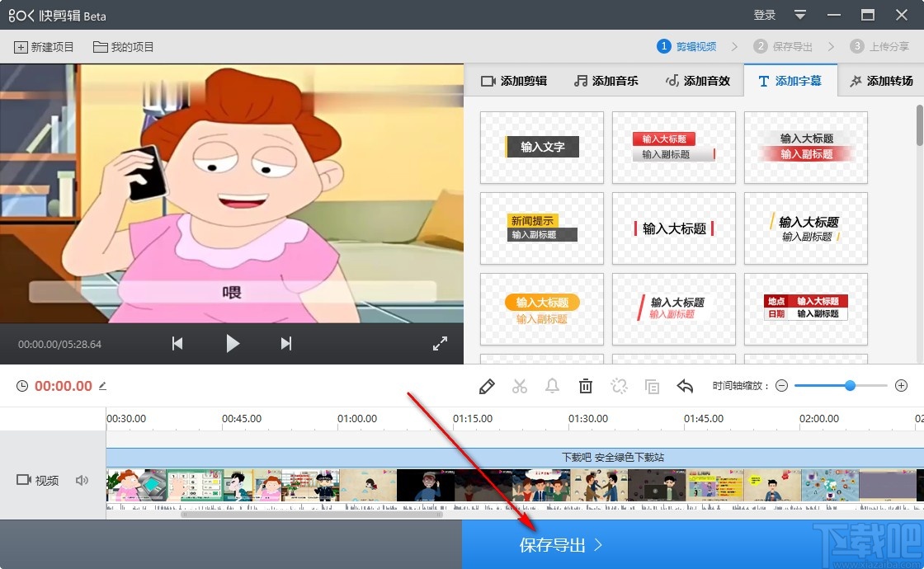Click the copy icon in timeline toolbar
Image resolution: width=924 pixels, height=569 pixels.
(652, 387)
